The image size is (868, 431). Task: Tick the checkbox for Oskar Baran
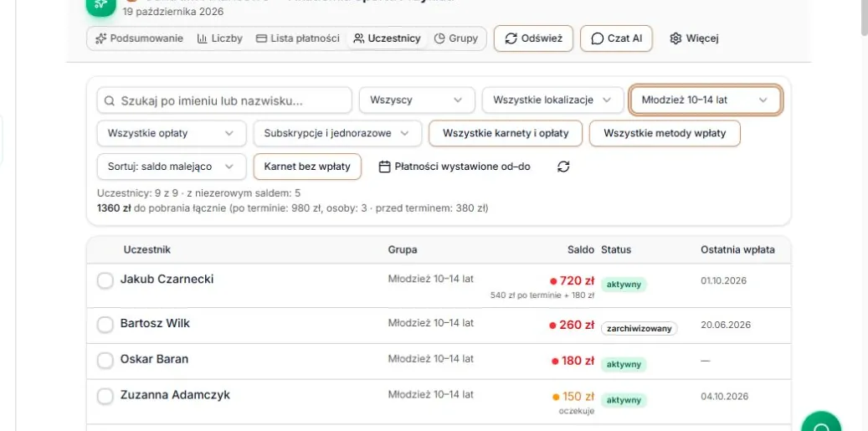point(105,361)
